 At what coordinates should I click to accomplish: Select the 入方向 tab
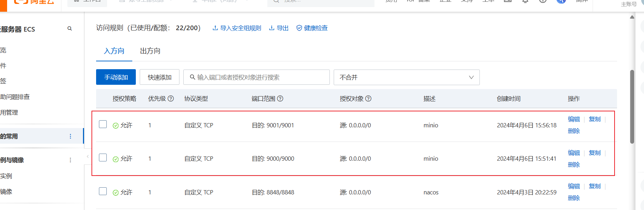114,51
